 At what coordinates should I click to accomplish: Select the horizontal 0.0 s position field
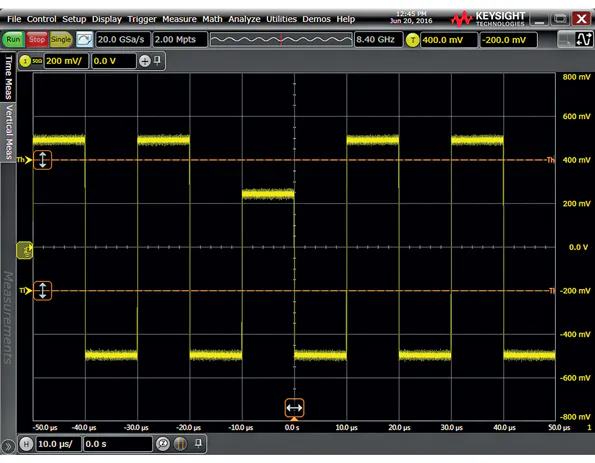pyautogui.click(x=118, y=444)
